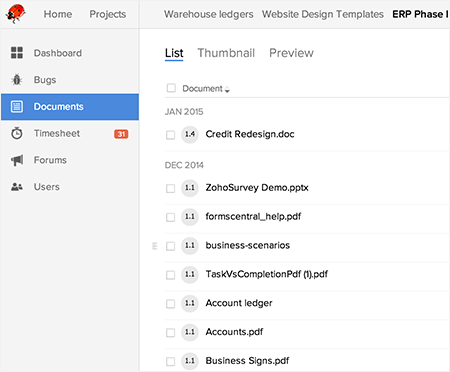Tick the select-all checkbox next to Document
Viewport: 450px width, 372px height.
click(x=171, y=88)
